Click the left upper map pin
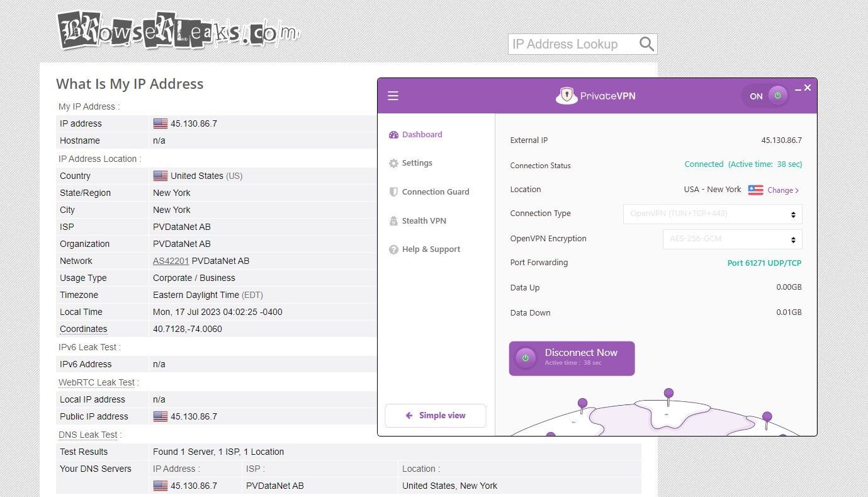Viewport: 868px width, 497px height. click(x=583, y=406)
